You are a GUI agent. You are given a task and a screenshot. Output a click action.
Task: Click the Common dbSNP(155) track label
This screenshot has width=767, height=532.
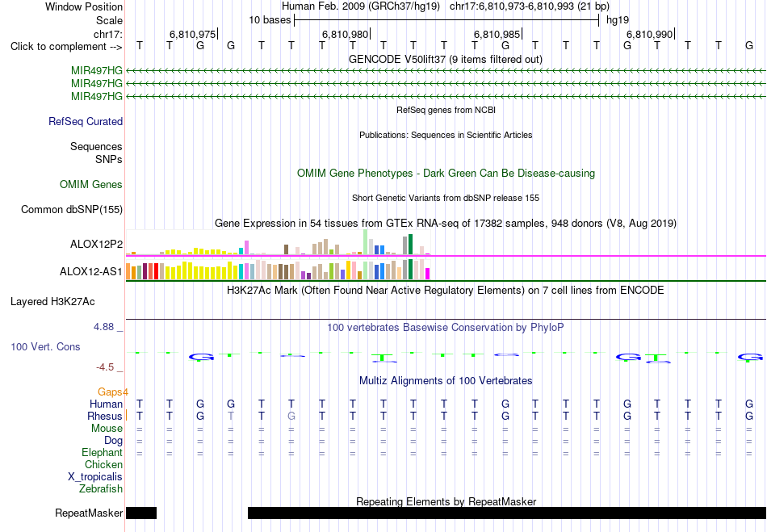72,209
